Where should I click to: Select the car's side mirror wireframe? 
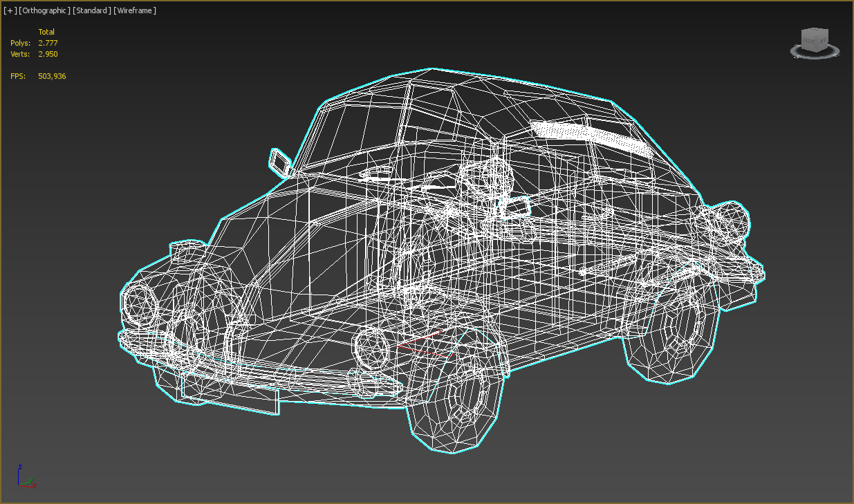(x=280, y=162)
